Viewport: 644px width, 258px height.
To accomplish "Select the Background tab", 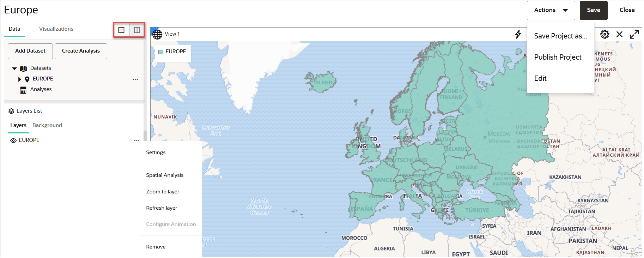I will (47, 125).
